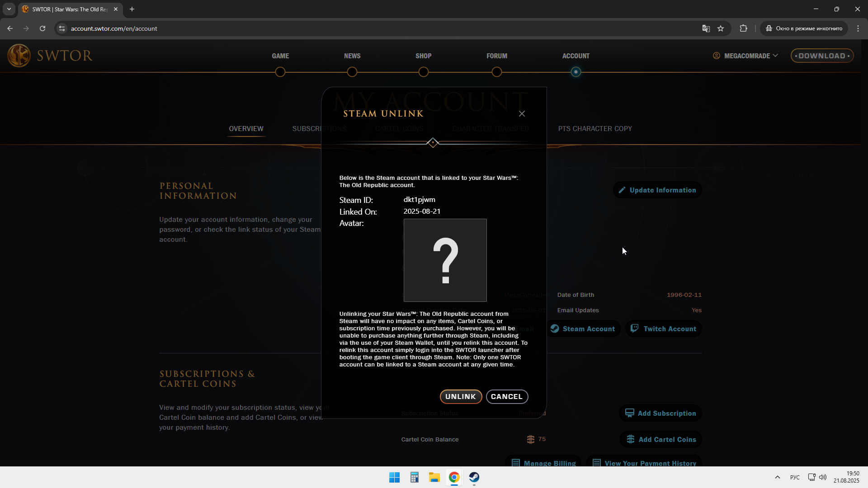
Task: Click CANCEL in the Steam Unlink dialog
Action: [x=507, y=396]
